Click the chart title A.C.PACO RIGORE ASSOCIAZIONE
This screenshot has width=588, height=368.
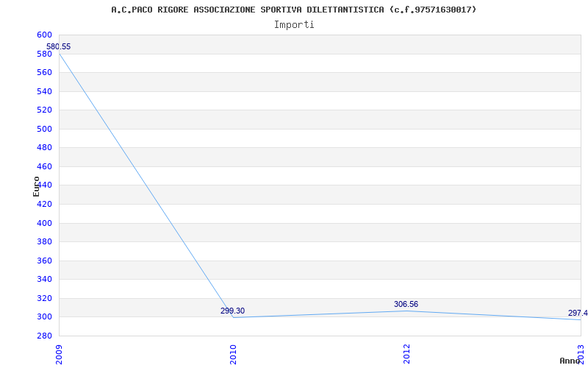(293, 10)
